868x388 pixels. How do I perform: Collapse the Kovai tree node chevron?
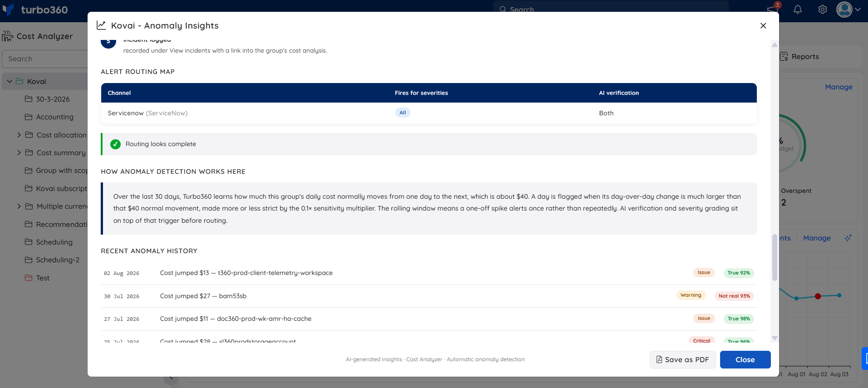(x=10, y=81)
